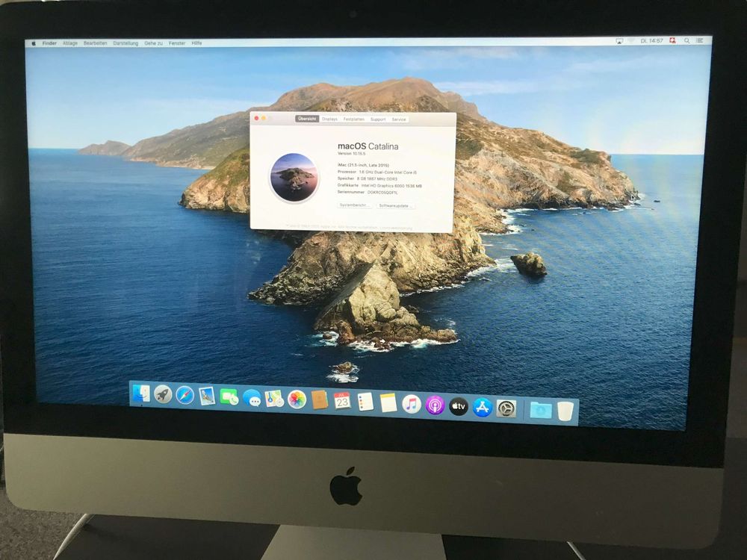
Task: Open Calendar showing 23 in Dock
Action: click(342, 402)
